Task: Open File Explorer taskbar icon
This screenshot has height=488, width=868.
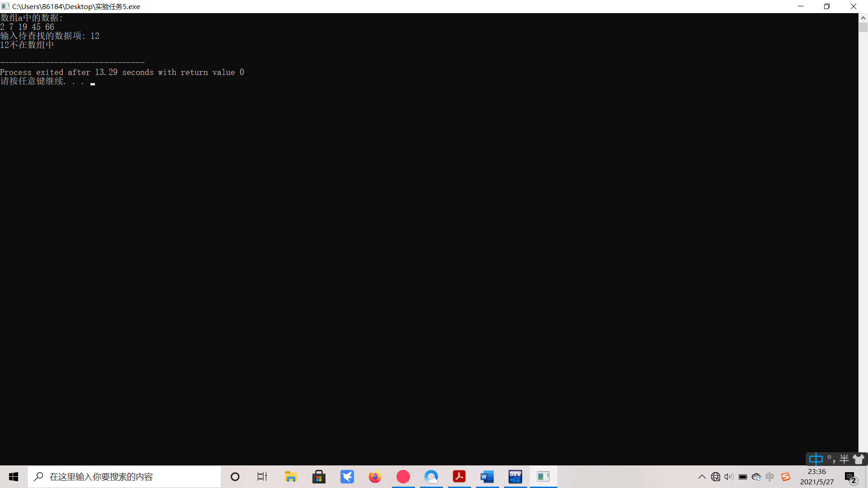Action: tap(291, 477)
